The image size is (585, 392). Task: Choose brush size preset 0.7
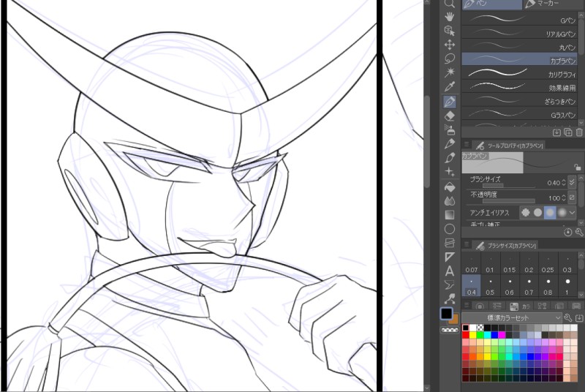529,286
